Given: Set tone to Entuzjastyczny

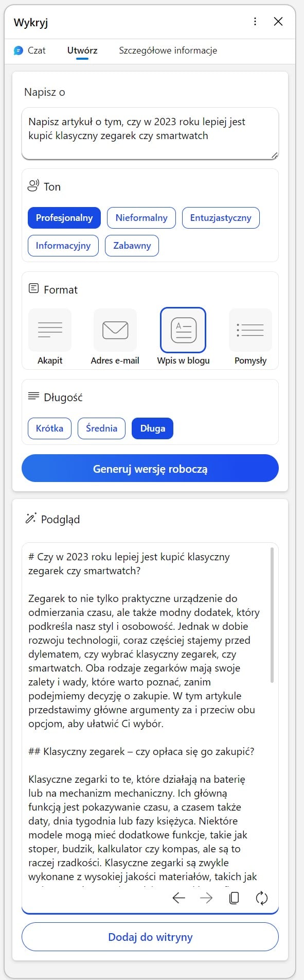Looking at the screenshot, I should (221, 218).
